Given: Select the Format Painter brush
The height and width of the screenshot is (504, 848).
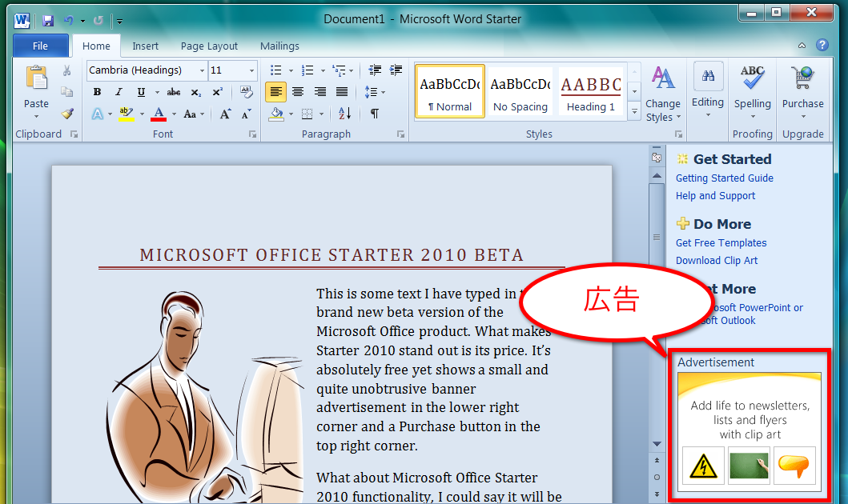Looking at the screenshot, I should point(67,114).
